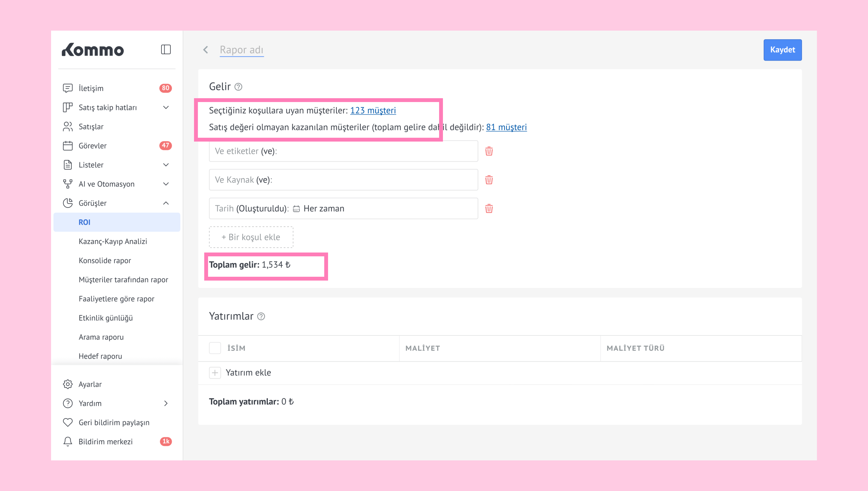
Task: Collapse the sidebar using the panel icon
Action: coord(166,49)
